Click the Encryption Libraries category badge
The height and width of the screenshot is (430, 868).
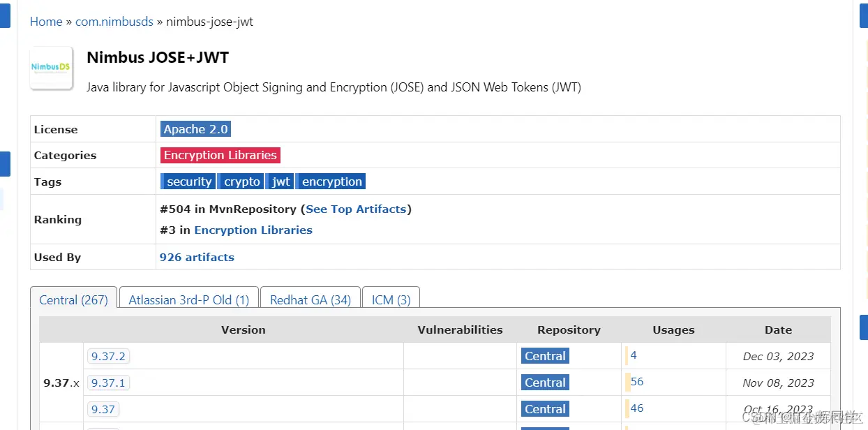click(220, 155)
